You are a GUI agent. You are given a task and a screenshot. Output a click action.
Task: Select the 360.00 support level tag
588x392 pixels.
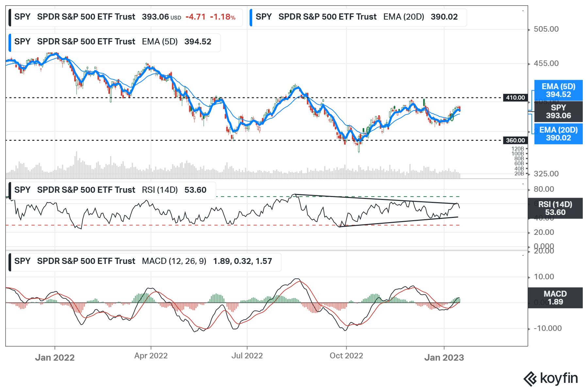(x=515, y=140)
